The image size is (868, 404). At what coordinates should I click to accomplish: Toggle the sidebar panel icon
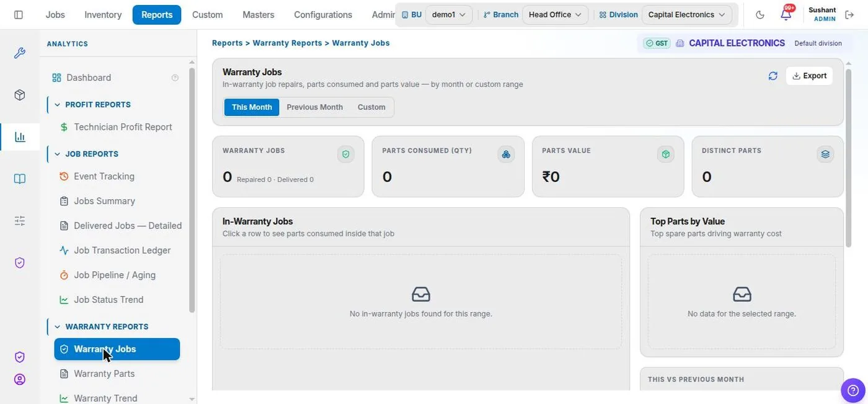click(18, 14)
